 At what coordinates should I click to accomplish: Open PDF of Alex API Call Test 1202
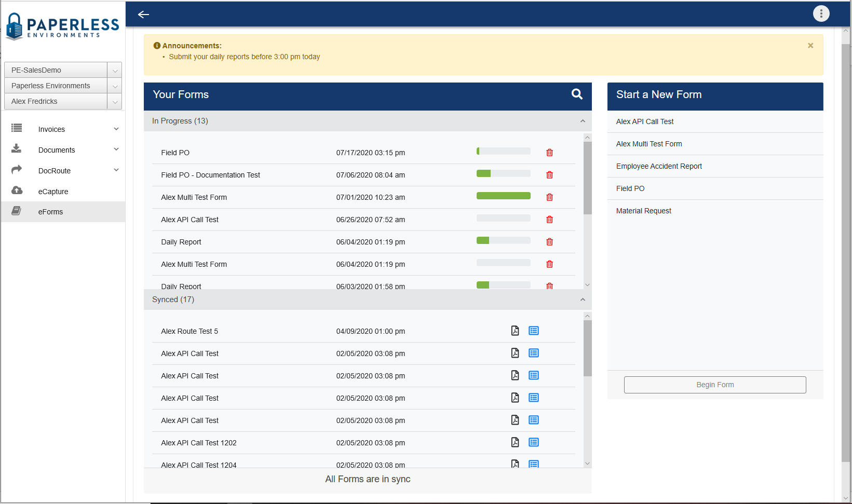(x=515, y=442)
